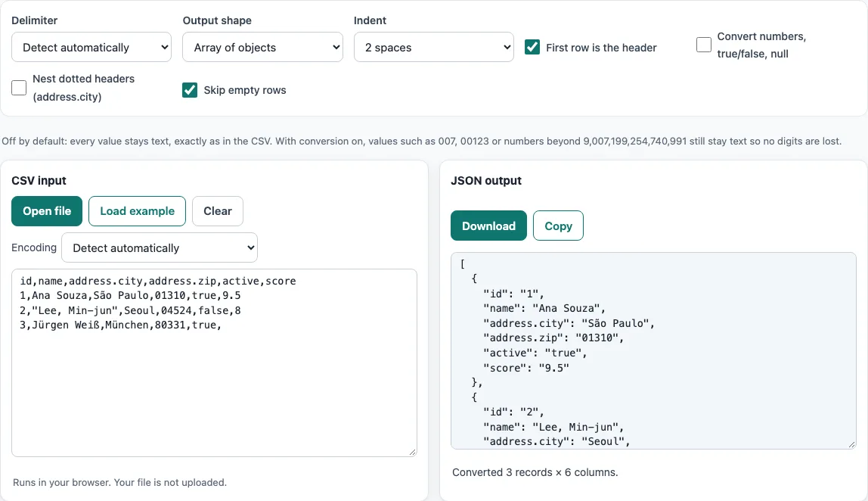The width and height of the screenshot is (868, 501).
Task: Click the JSON output resize handle
Action: coord(852,444)
